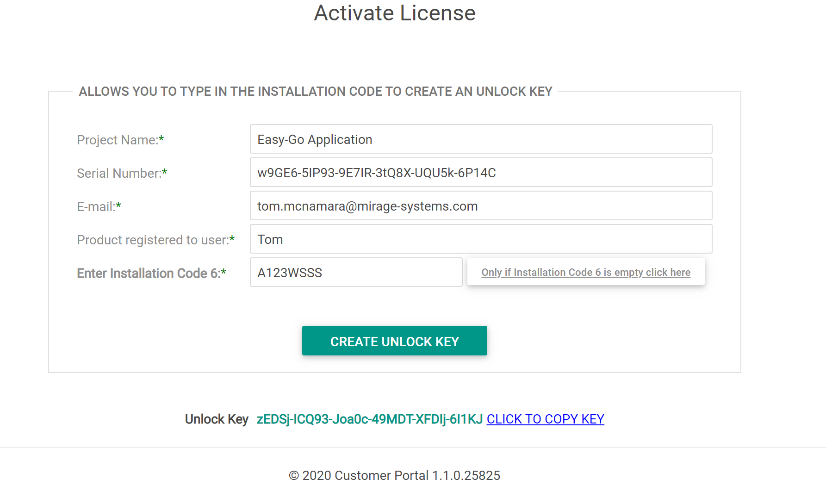Click the Customer Portal copyright footer text
This screenshot has width=826, height=504.
point(394,476)
